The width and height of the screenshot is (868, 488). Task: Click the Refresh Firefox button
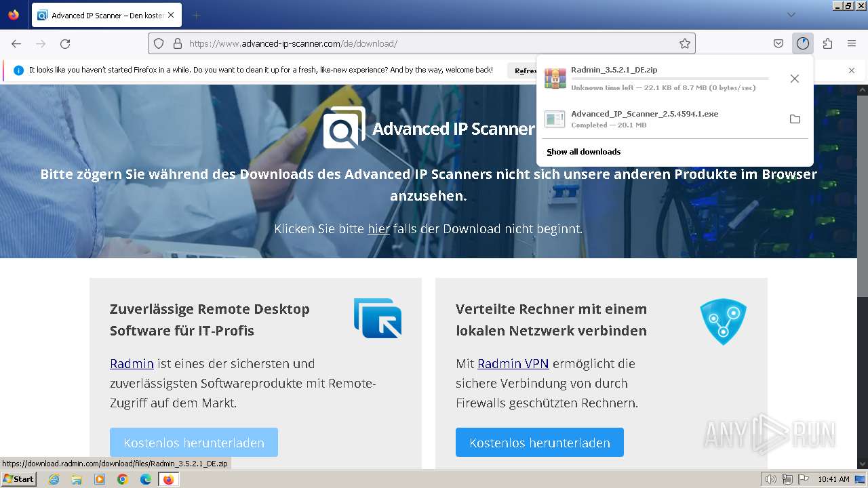(523, 70)
